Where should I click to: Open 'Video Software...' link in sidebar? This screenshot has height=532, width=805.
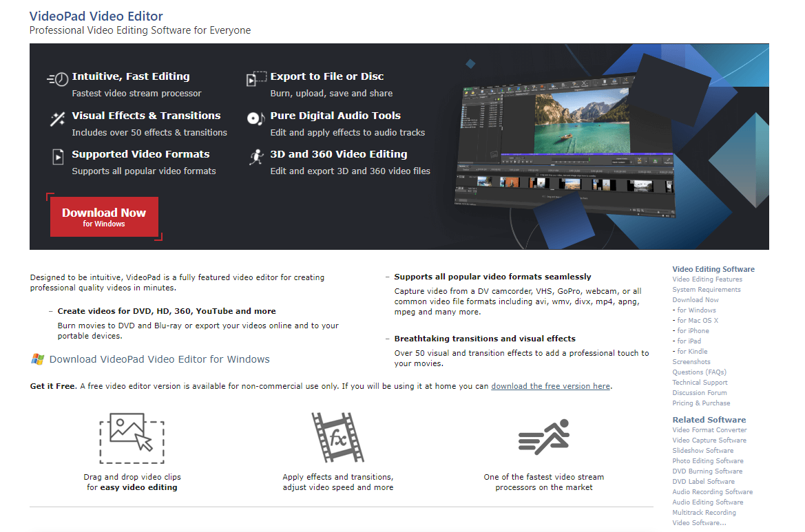(x=699, y=522)
